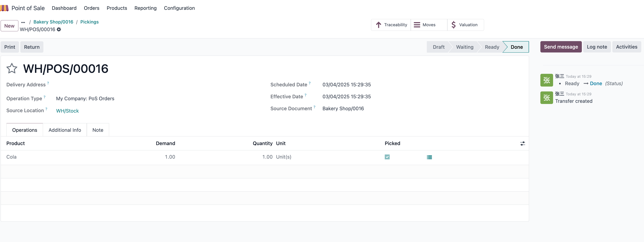Screen dimensions: 644x242
Task: Select the Draft status stage
Action: point(439,47)
